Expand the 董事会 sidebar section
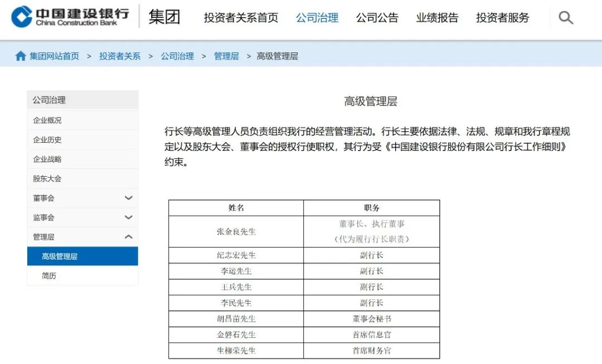 [128, 198]
